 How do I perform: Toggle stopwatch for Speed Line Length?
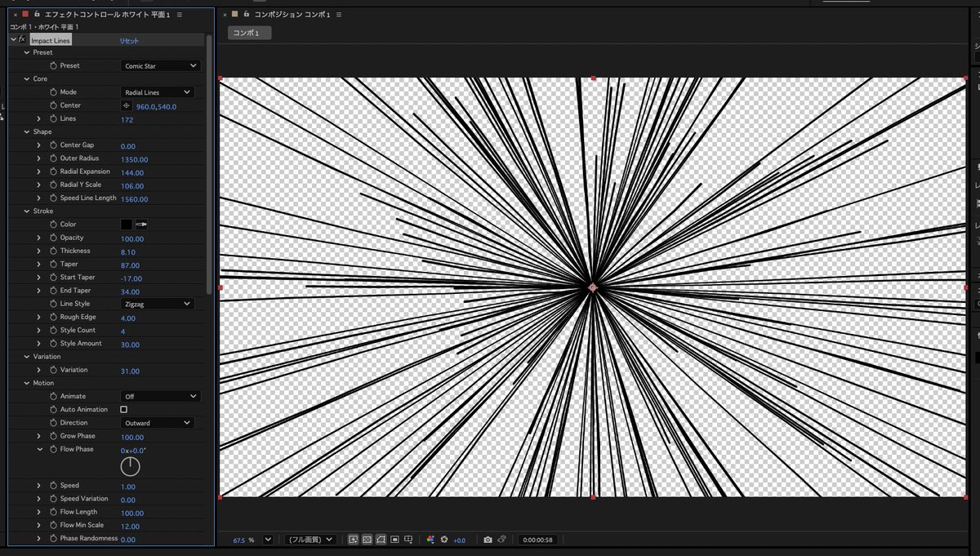(53, 198)
